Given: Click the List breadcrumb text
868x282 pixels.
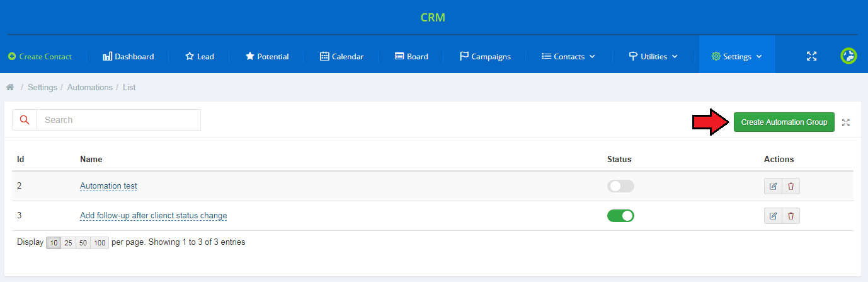Looking at the screenshot, I should 129,87.
